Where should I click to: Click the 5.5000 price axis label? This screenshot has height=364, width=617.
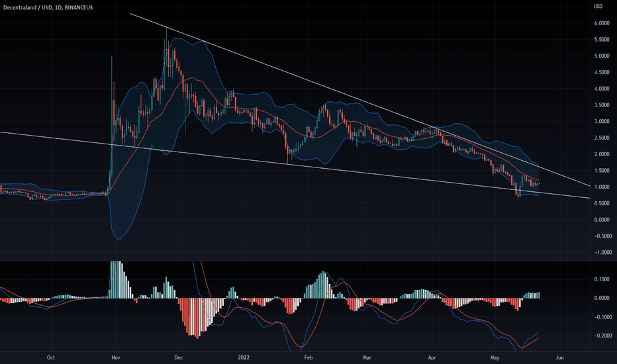pos(602,40)
